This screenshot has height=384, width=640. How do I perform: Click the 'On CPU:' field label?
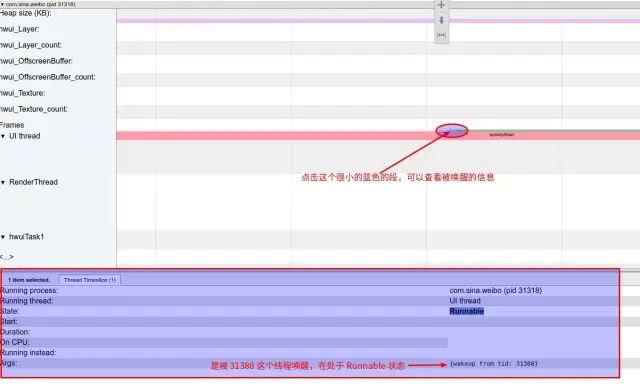pos(15,342)
